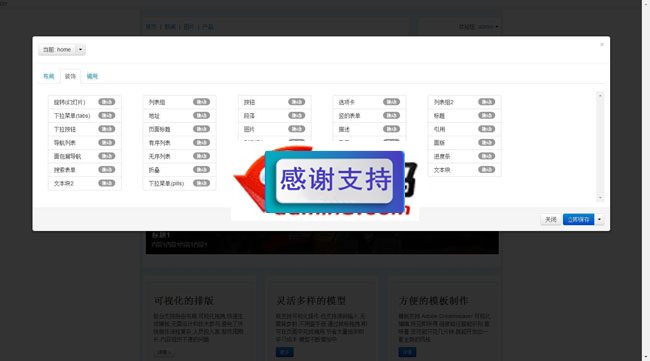Select the 有序列表 component label
This screenshot has height=361, width=650.
click(160, 143)
